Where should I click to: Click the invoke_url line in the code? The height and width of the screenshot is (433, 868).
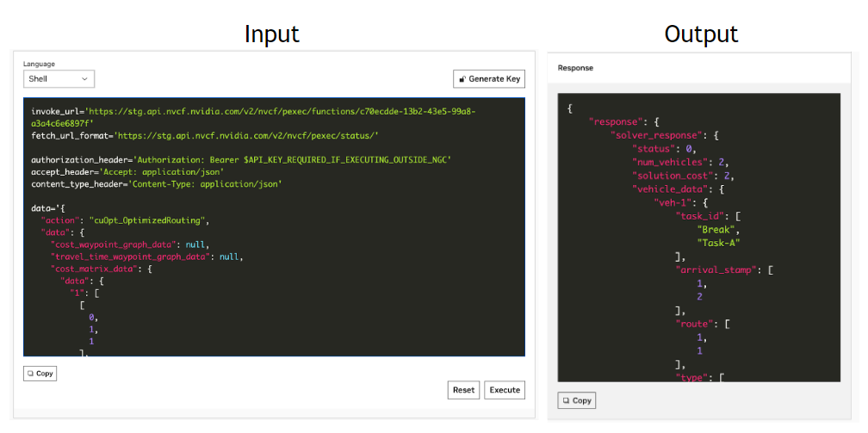(250, 112)
